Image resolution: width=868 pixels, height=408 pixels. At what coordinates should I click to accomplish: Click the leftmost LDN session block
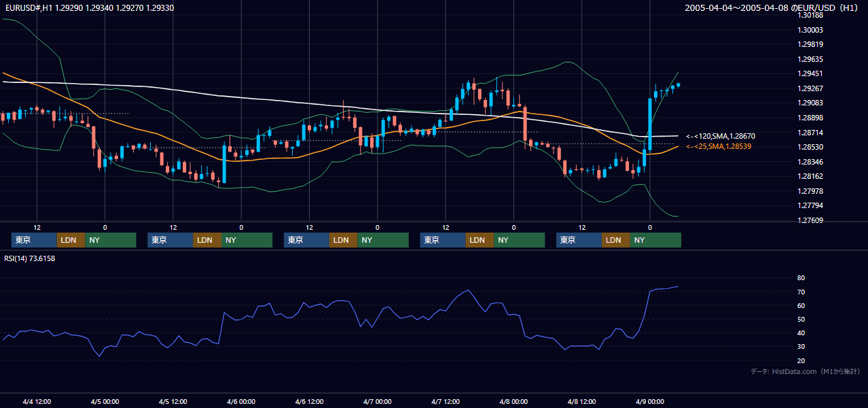[71, 240]
